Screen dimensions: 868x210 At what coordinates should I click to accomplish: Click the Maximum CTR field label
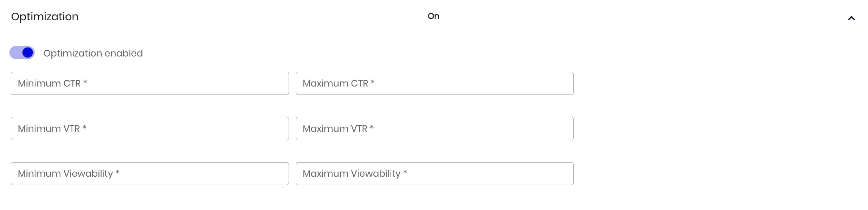(x=339, y=83)
